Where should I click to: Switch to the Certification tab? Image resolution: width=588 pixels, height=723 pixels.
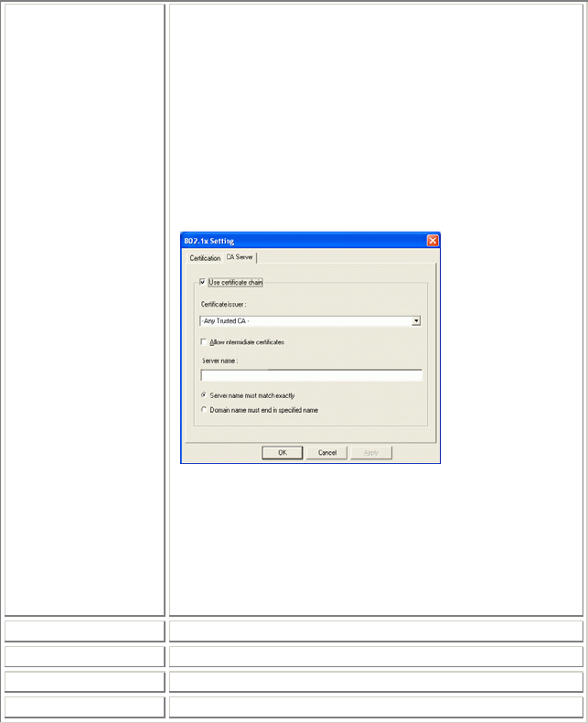[205, 258]
